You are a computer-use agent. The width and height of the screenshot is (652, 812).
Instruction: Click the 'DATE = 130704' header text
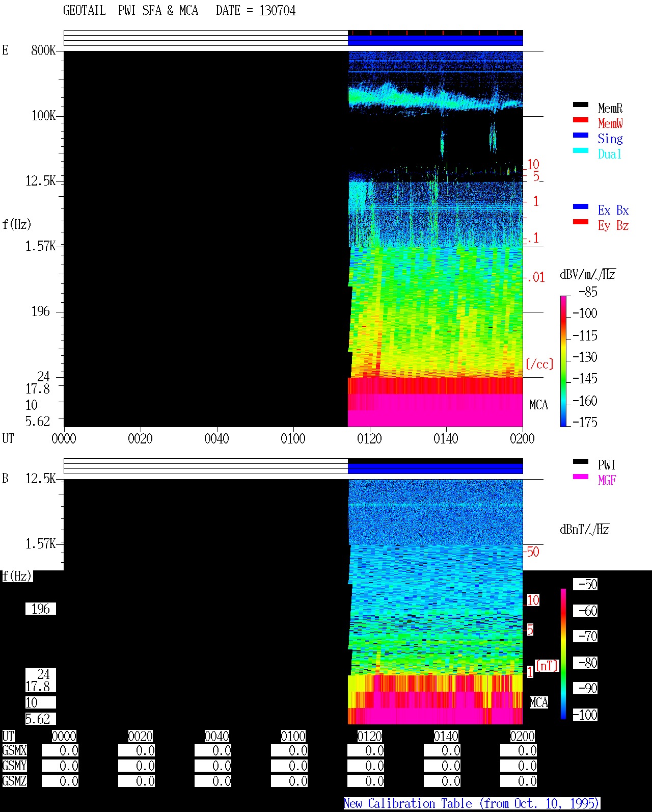(x=256, y=11)
